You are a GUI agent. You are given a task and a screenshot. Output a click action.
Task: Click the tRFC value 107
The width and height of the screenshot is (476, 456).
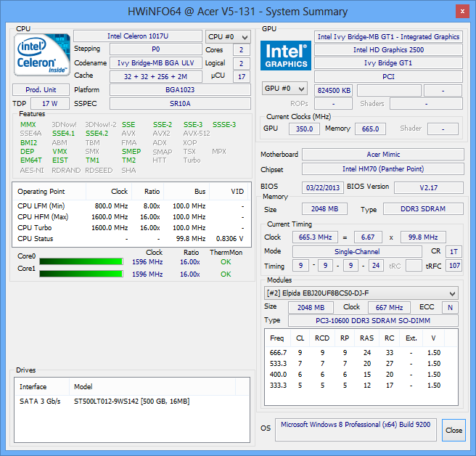[454, 266]
